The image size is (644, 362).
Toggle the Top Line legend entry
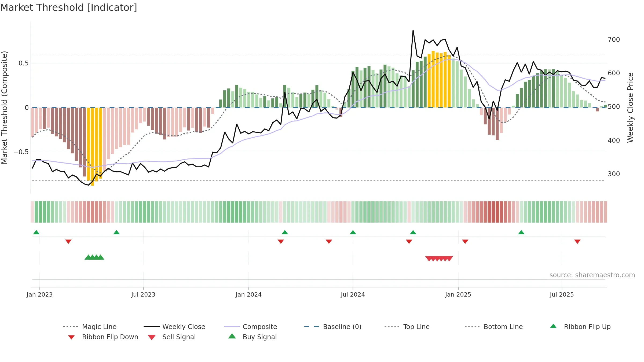coord(407,327)
